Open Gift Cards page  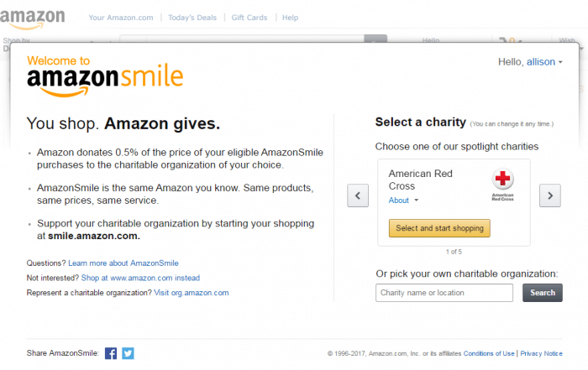249,18
